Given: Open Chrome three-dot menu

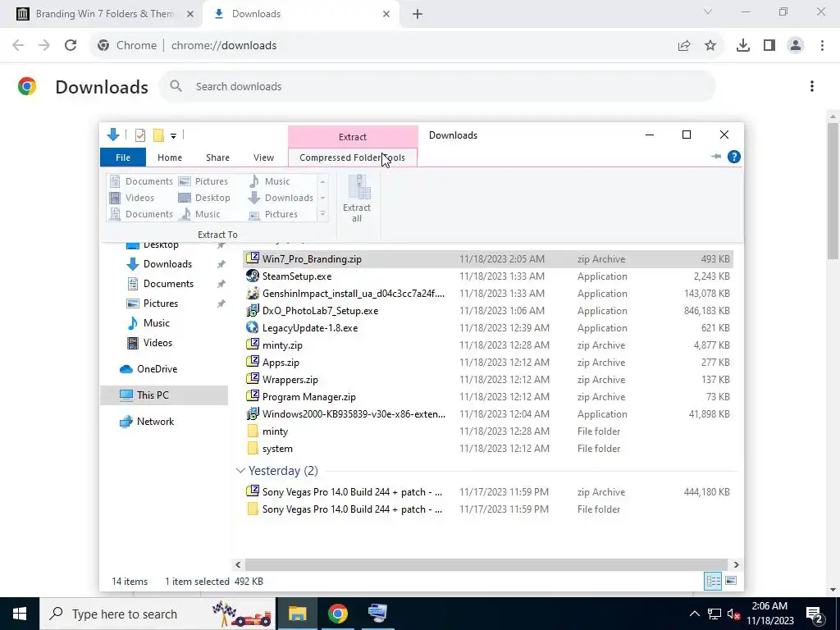Looking at the screenshot, I should pos(822,46).
